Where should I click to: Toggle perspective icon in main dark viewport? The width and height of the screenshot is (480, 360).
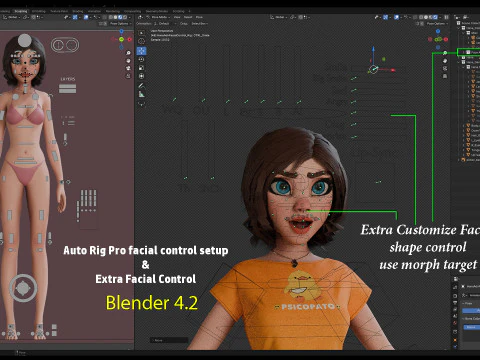(x=445, y=76)
